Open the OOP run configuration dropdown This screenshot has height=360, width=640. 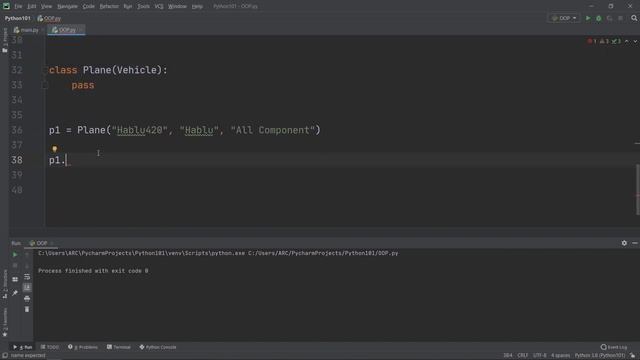[564, 18]
